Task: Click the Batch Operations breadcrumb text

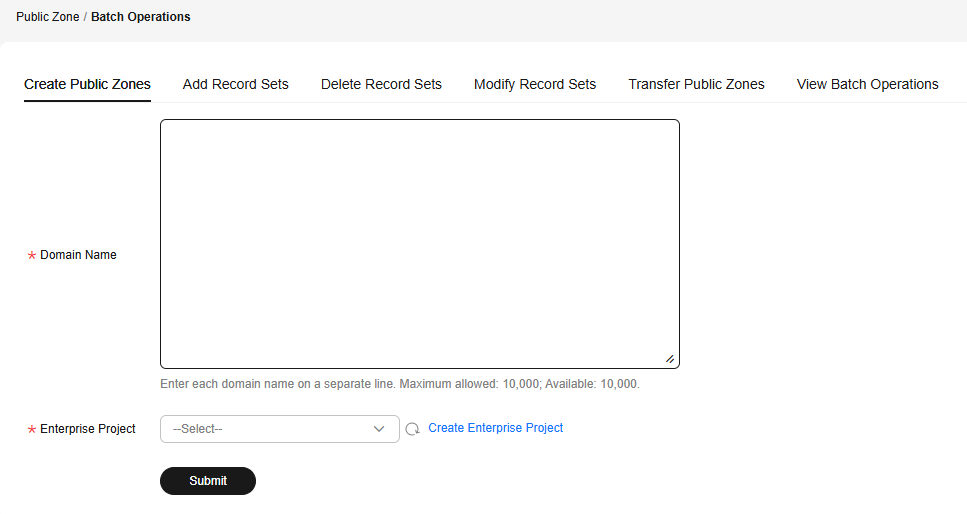Action: [141, 17]
